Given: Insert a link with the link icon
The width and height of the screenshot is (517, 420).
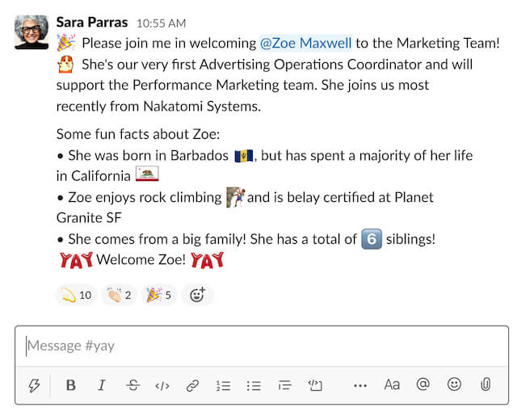Looking at the screenshot, I should tap(192, 385).
